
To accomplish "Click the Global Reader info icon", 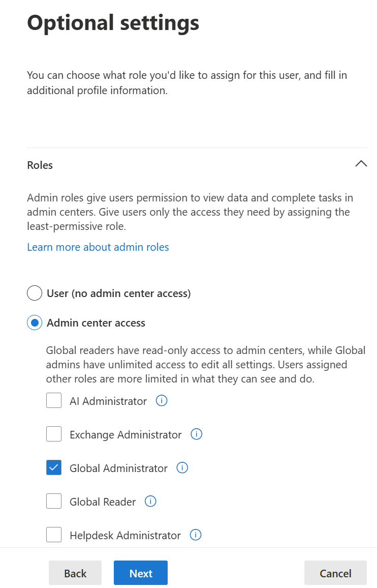I will (x=150, y=502).
